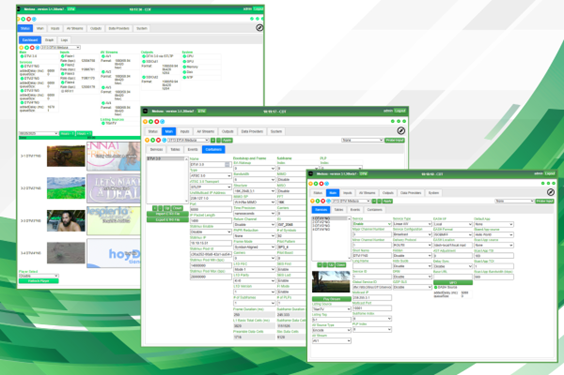564x375 pixels.
Task: Click the green play icon beside Dashboard's module dropdown
Action: (27, 47)
